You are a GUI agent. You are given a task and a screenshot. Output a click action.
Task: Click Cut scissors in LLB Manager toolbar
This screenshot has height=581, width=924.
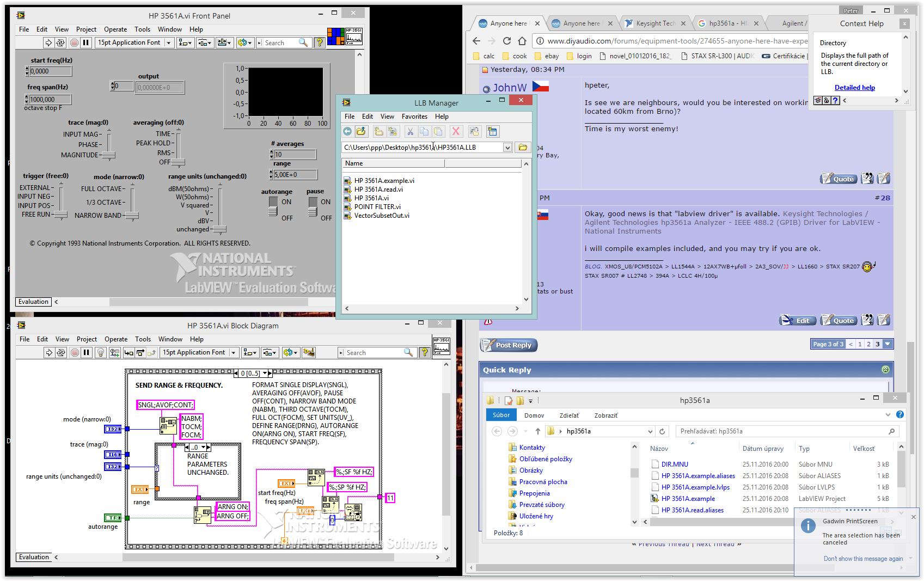pyautogui.click(x=410, y=131)
